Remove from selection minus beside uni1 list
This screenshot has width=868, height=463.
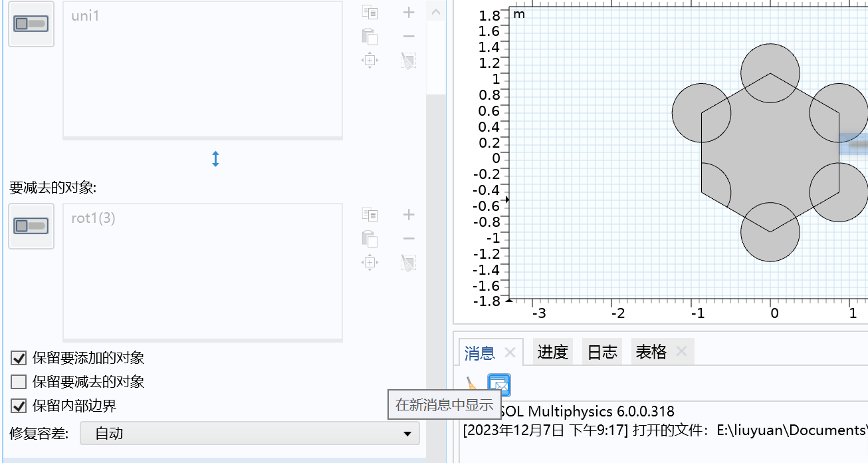click(x=409, y=37)
